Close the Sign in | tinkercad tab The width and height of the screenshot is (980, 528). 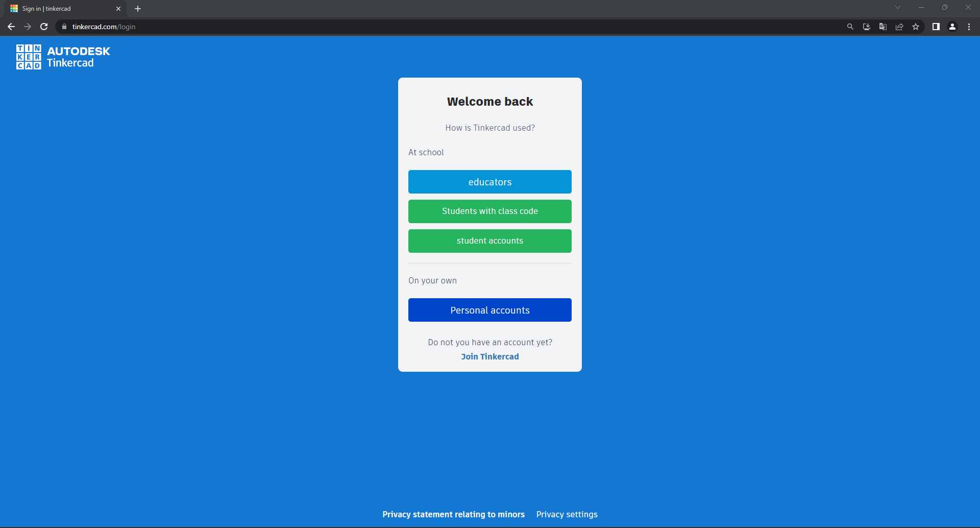tap(118, 9)
